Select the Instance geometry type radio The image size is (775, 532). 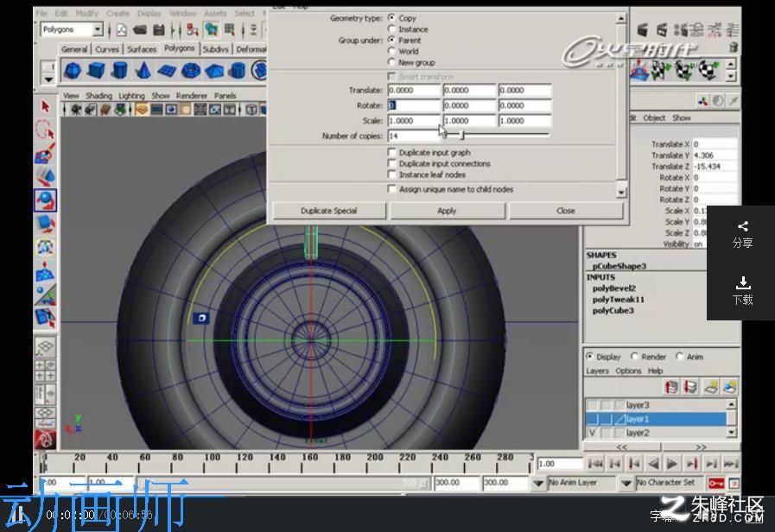pos(392,29)
